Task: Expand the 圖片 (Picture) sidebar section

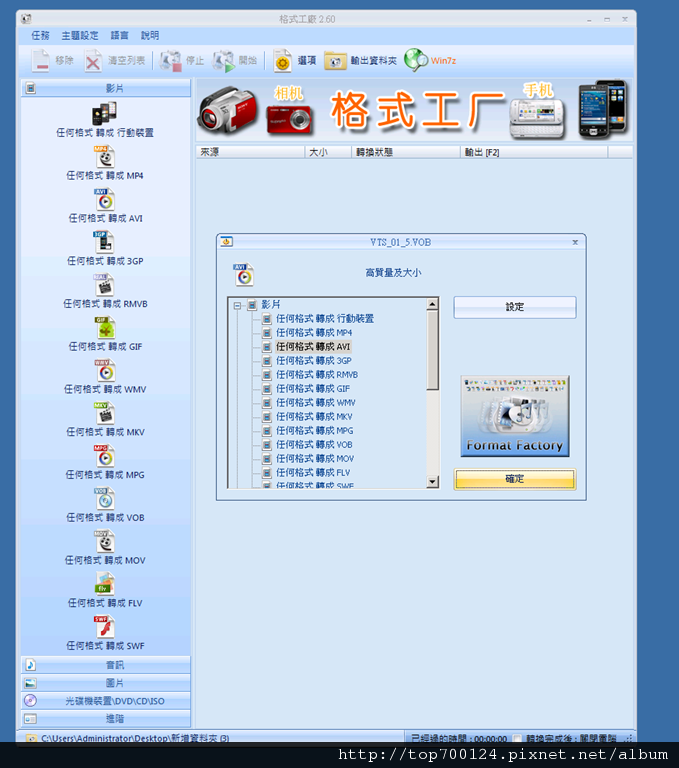Action: 106,683
